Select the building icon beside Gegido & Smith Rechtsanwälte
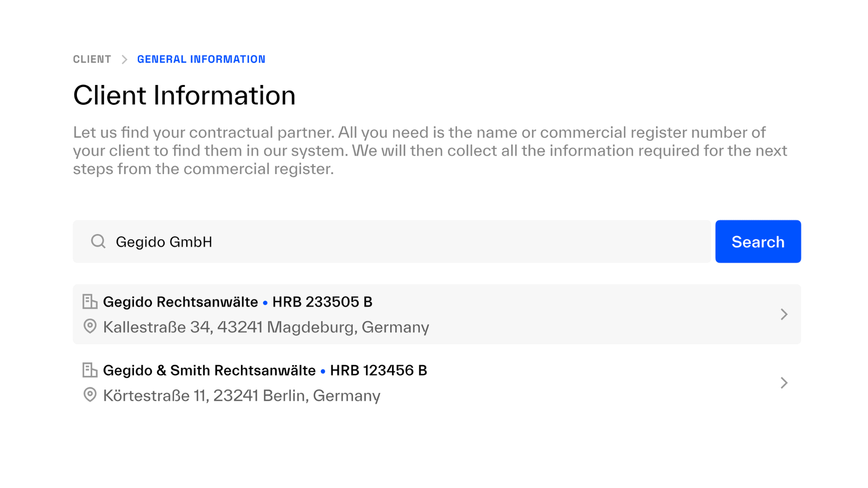868x488 pixels. click(x=90, y=370)
